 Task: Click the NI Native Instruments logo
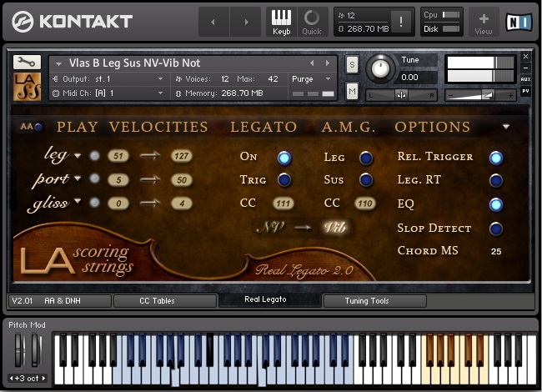point(519,23)
